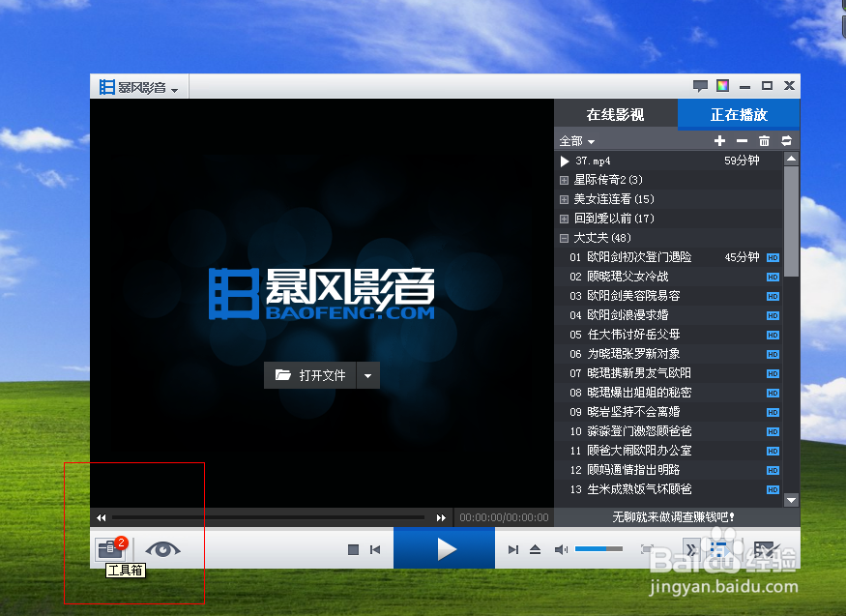
Task: Skip to the next track
Action: click(513, 549)
